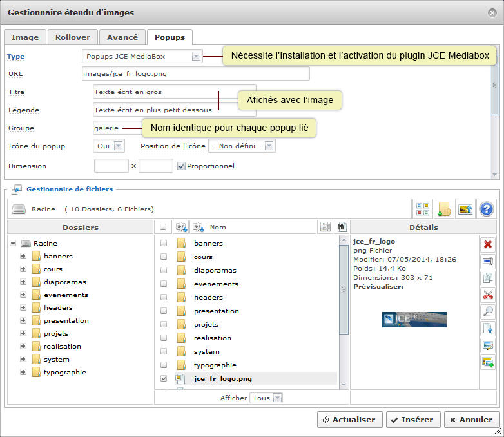Click the rename file icon

[487, 261]
